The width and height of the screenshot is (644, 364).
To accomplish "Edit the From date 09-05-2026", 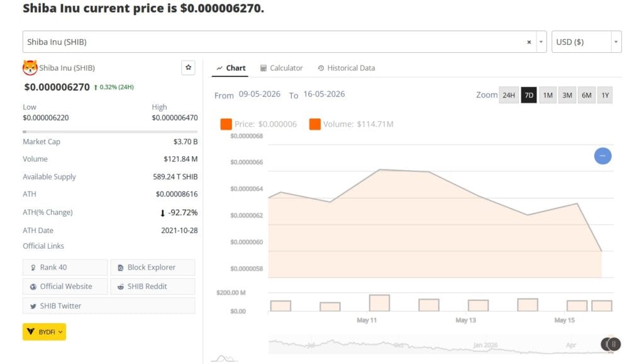I will pyautogui.click(x=260, y=94).
